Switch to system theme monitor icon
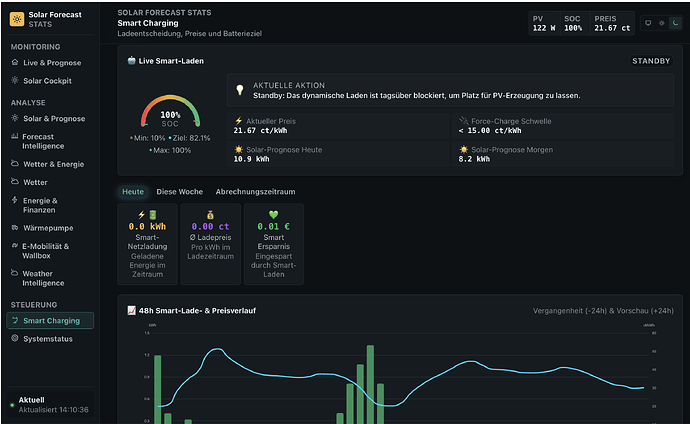Image resolution: width=690 pixels, height=424 pixels. (x=648, y=23)
